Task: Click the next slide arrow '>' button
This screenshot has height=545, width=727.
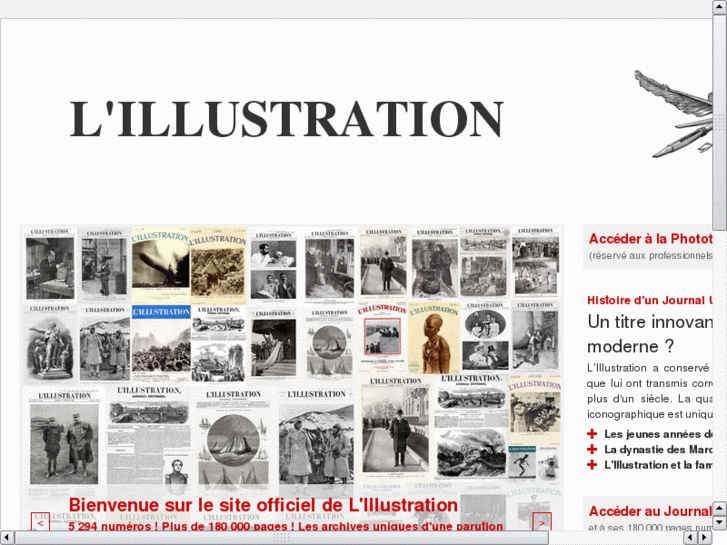Action: click(542, 522)
